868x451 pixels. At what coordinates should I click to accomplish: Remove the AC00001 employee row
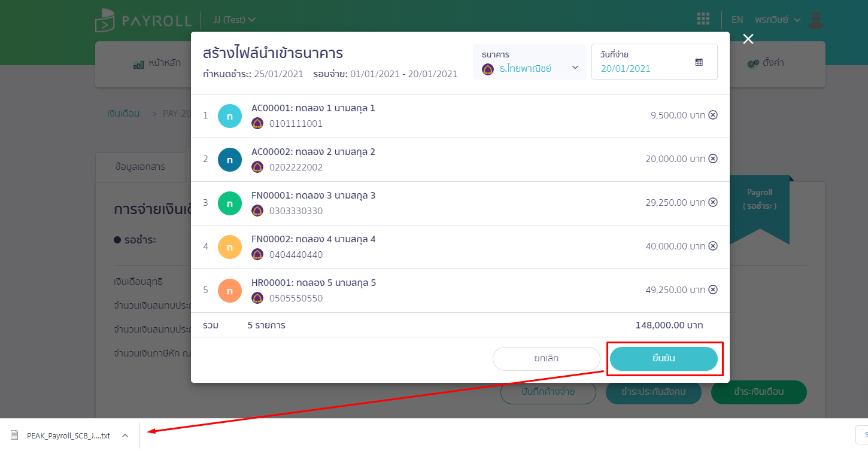(x=712, y=115)
